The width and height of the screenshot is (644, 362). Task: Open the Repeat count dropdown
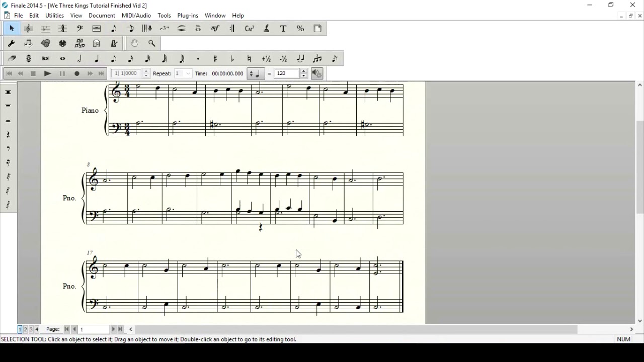tap(189, 73)
